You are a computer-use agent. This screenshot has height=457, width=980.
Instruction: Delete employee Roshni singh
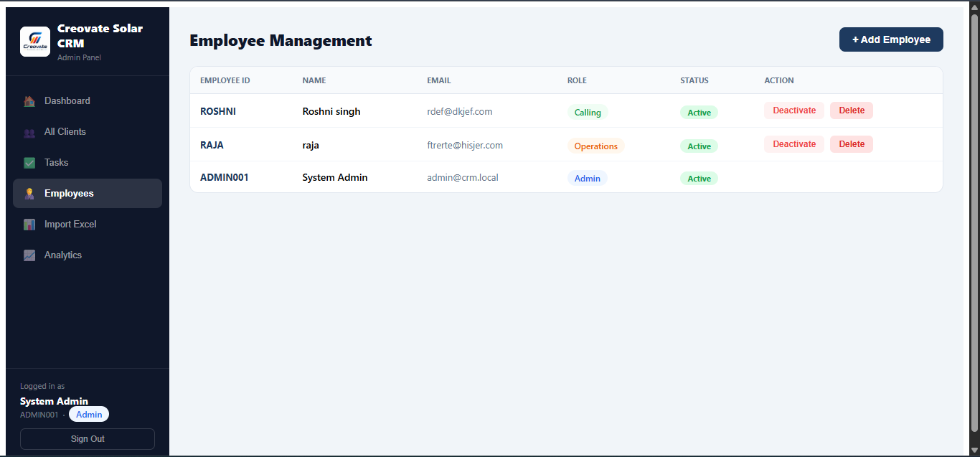[x=852, y=110]
